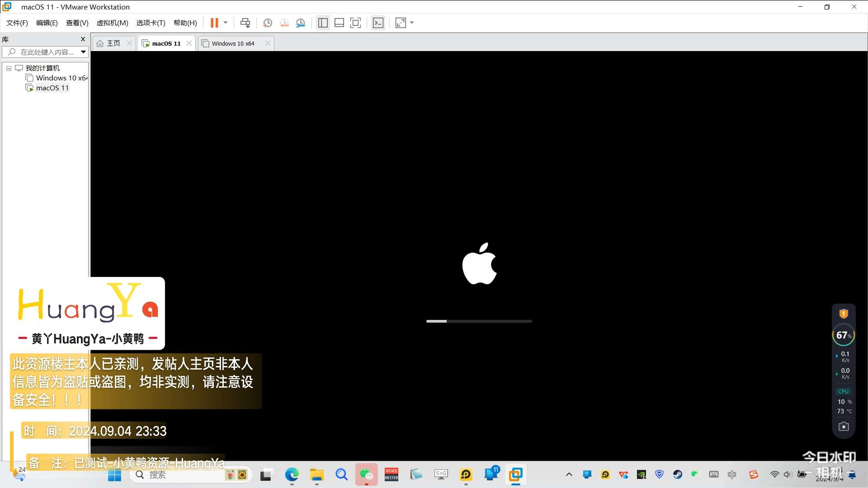This screenshot has height=488, width=868.
Task: Open the 虚拟机(M) menu
Action: (113, 23)
